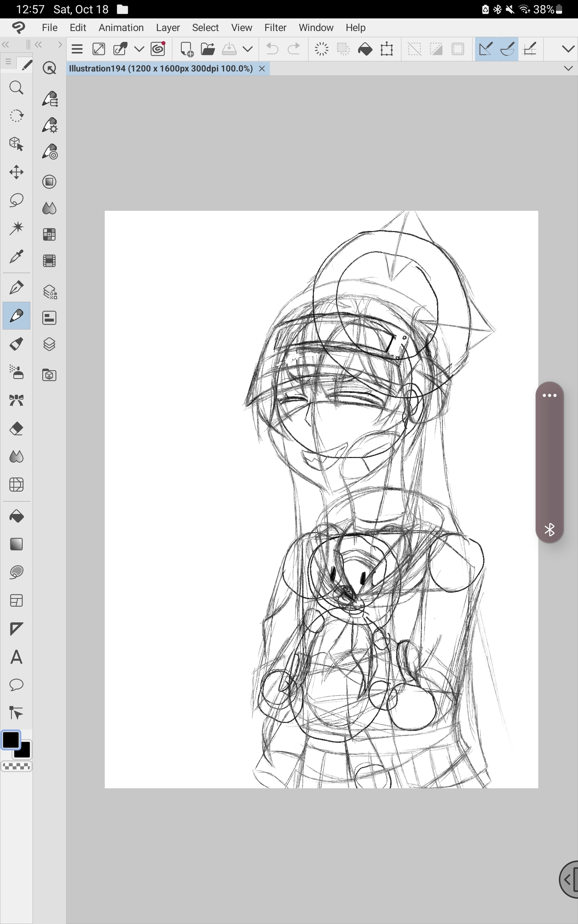Screen dimensions: 578x924
Task: Open the Timeline film strip palette
Action: [x=49, y=261]
